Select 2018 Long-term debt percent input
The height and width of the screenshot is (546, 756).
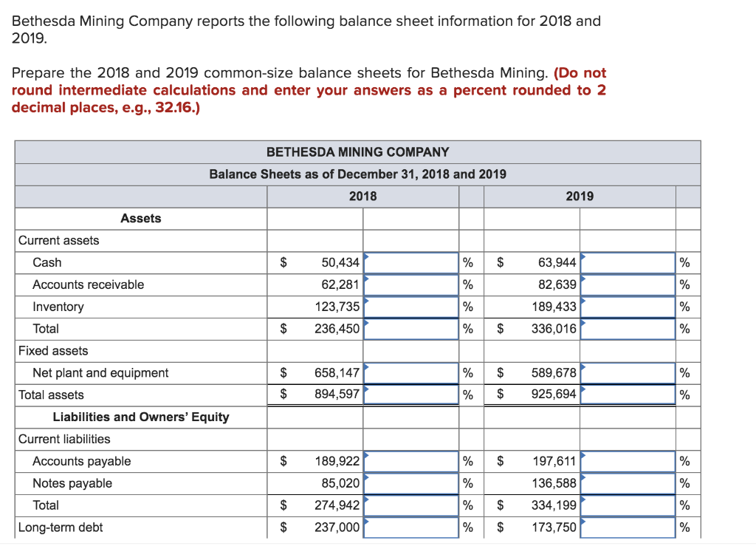point(410,528)
